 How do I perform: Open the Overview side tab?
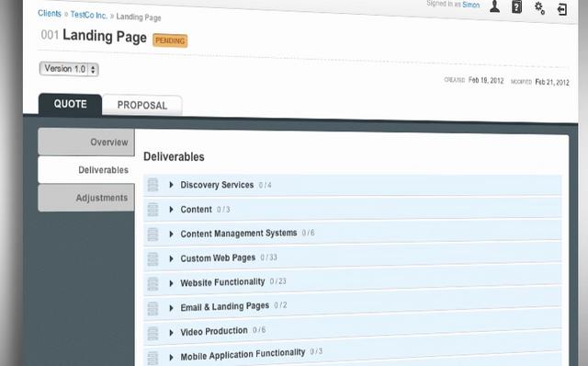pos(86,142)
